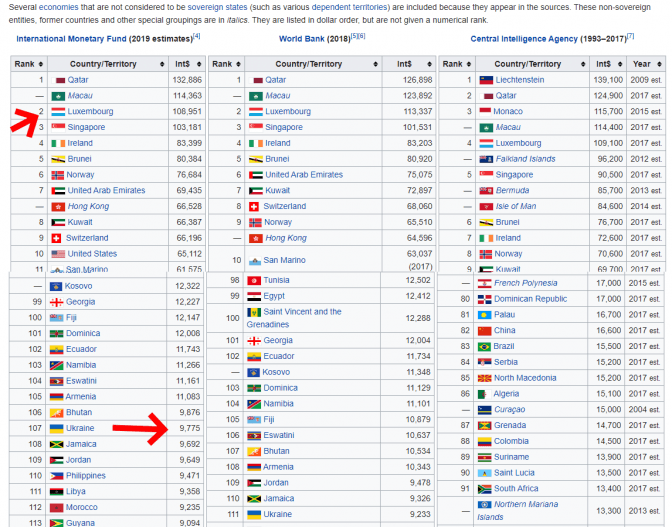Click the South Africa flag icon

[486, 489]
